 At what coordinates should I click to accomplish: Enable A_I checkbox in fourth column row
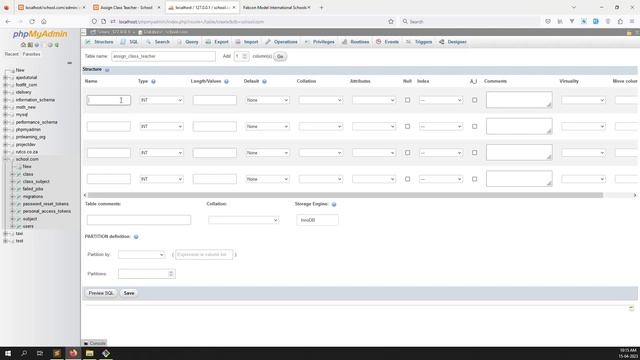pyautogui.click(x=474, y=179)
